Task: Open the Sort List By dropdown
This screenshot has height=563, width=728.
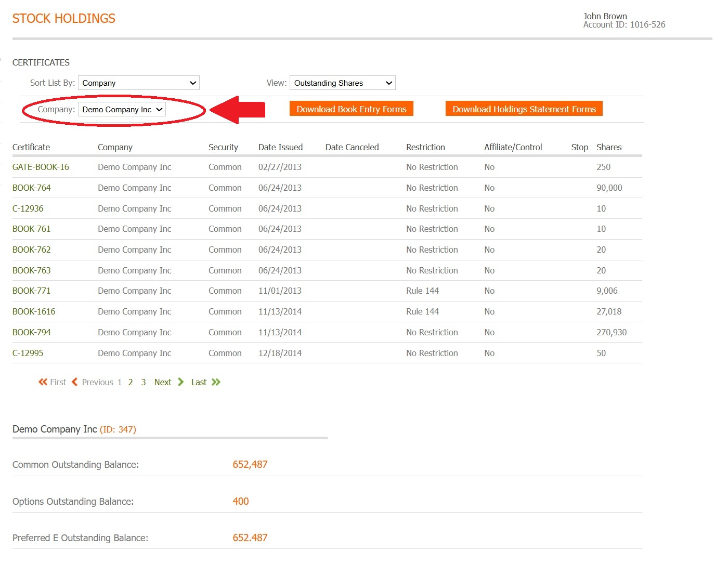Action: pos(138,83)
